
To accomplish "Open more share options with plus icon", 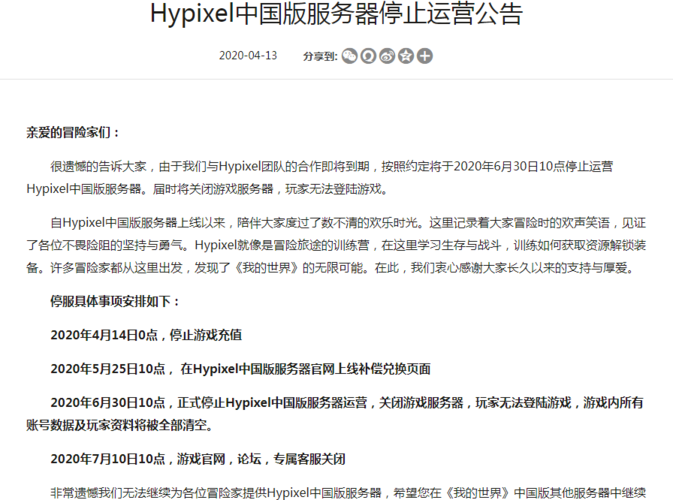I will click(x=425, y=56).
